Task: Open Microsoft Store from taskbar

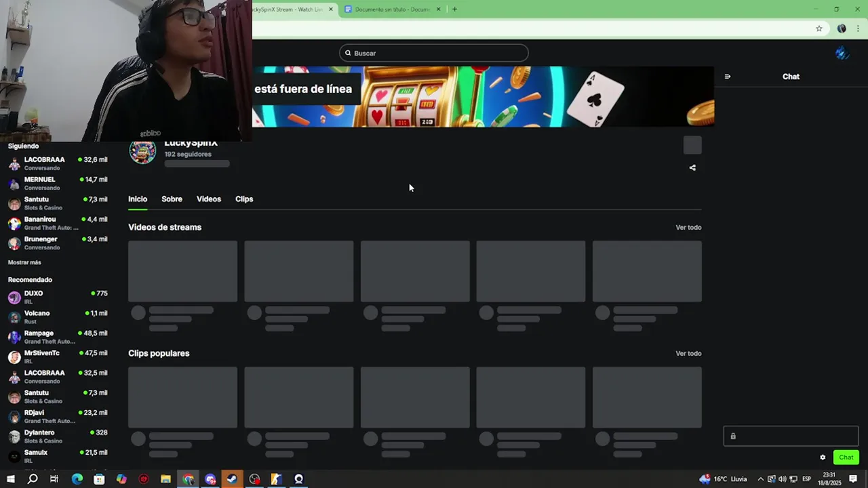Action: [x=99, y=479]
